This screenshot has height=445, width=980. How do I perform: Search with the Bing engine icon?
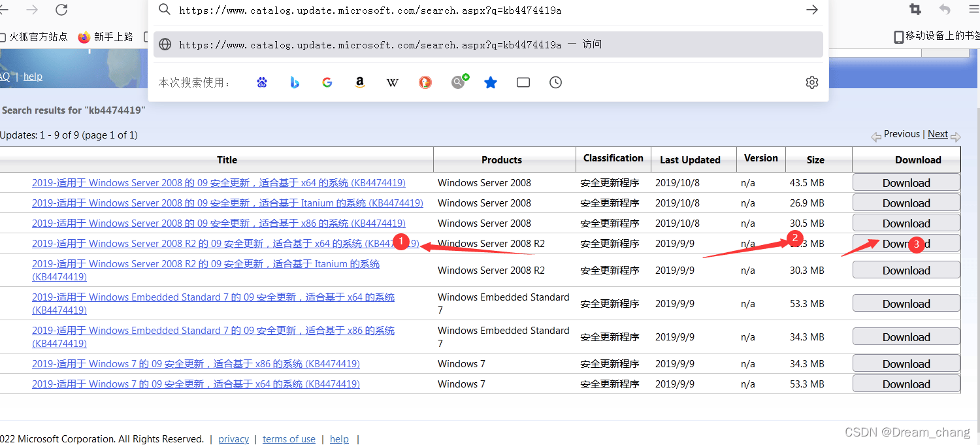[295, 82]
